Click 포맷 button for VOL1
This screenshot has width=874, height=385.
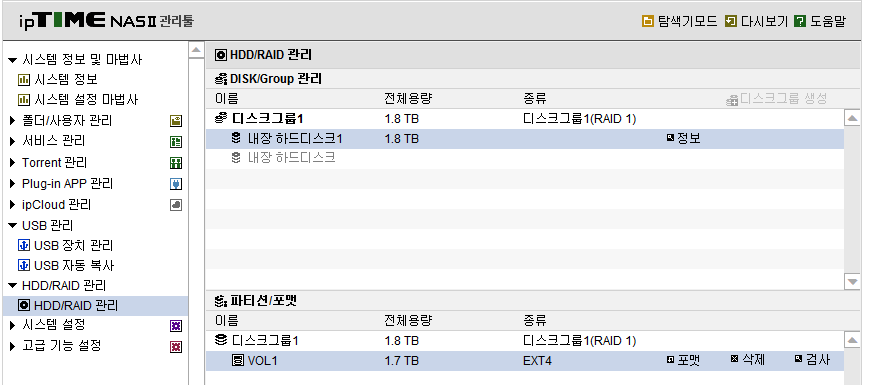pyautogui.click(x=683, y=360)
